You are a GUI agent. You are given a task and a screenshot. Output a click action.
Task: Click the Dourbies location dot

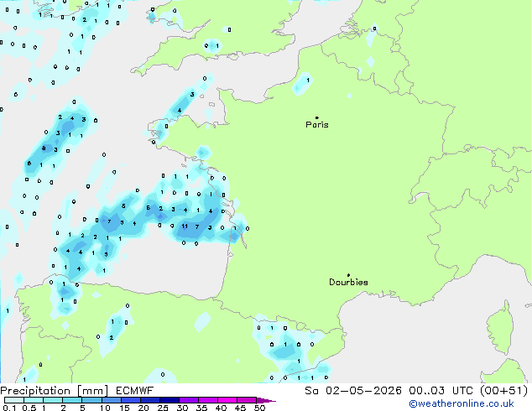click(x=348, y=275)
